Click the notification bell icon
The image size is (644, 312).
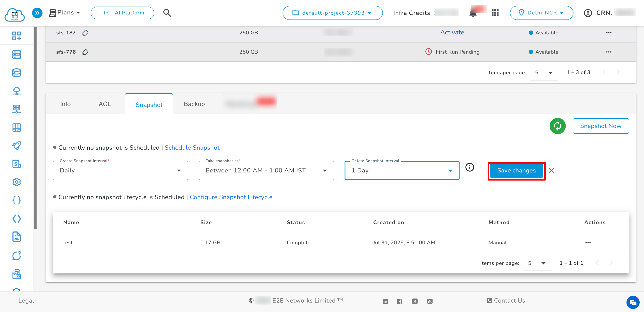(472, 13)
